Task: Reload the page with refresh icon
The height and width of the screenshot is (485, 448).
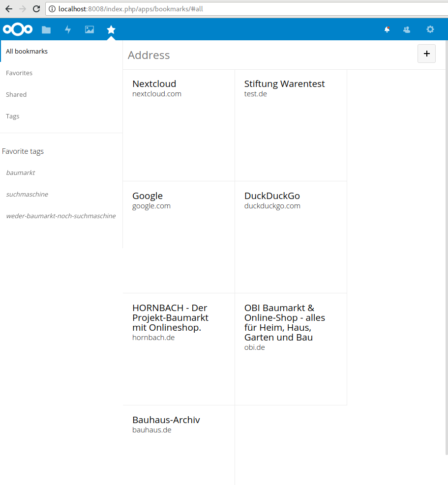Action: [36, 9]
